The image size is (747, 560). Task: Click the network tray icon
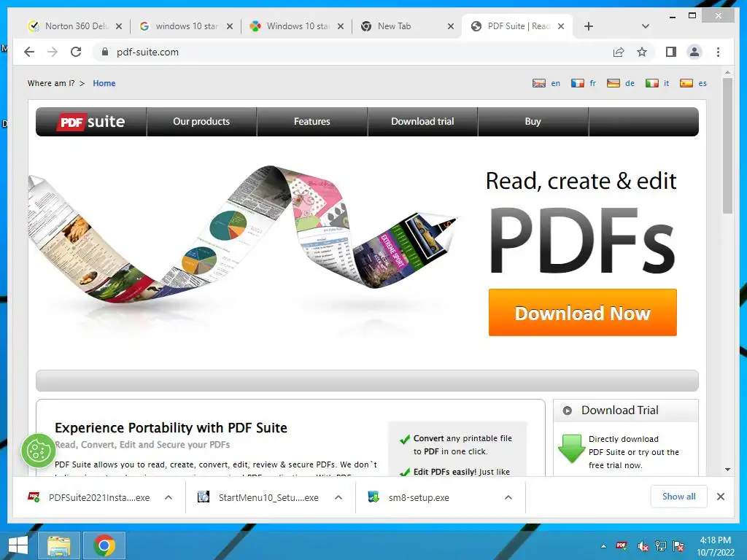point(661,546)
